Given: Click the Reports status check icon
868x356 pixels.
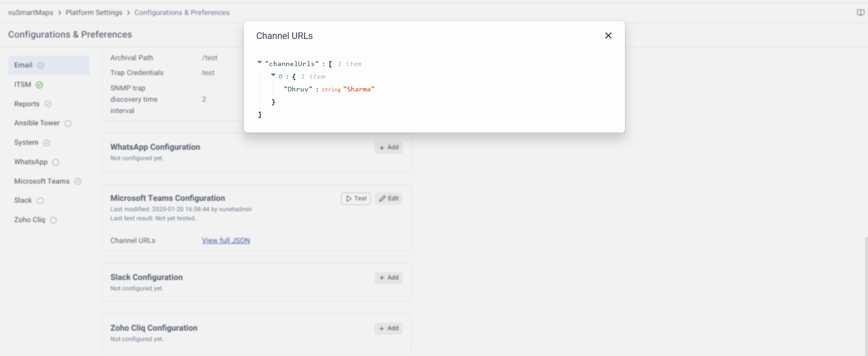Looking at the screenshot, I should [x=48, y=104].
